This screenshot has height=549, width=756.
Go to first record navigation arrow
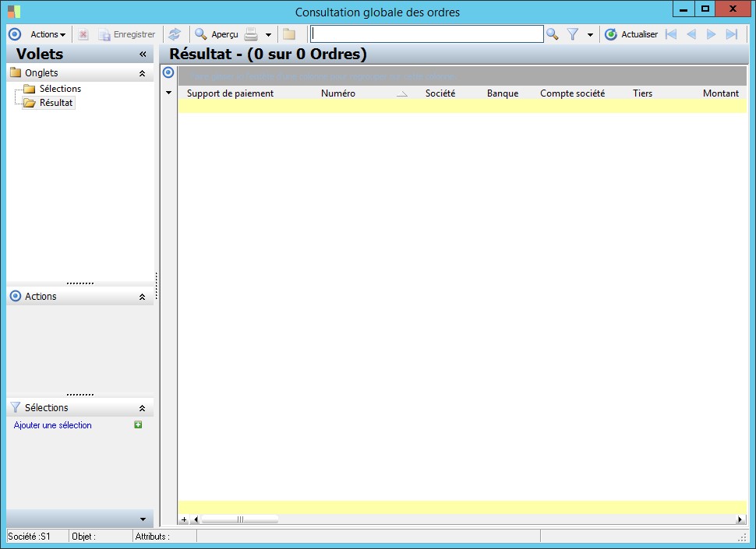(x=671, y=34)
